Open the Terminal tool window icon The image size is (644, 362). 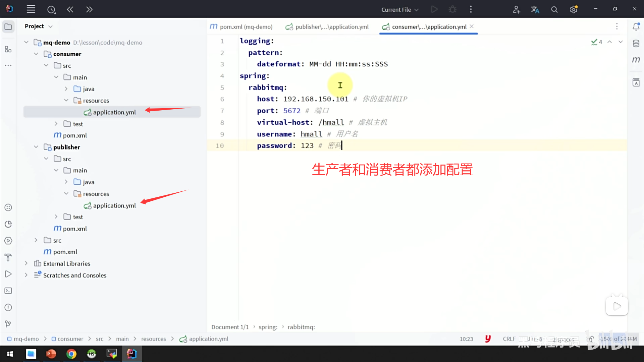pos(8,291)
